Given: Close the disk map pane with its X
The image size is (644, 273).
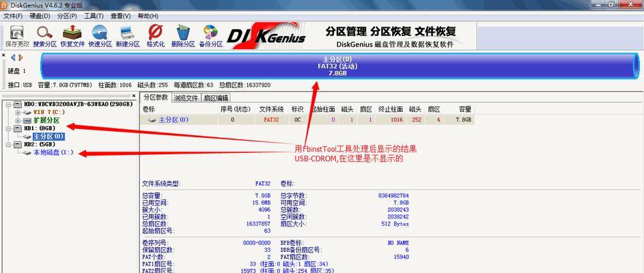Looking at the screenshot, I should click(x=3, y=55).
